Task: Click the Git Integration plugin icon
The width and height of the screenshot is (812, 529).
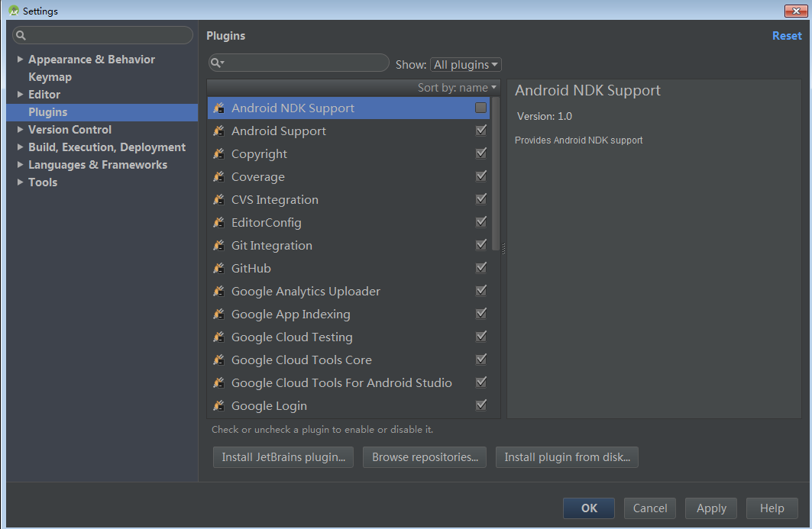Action: pyautogui.click(x=219, y=245)
